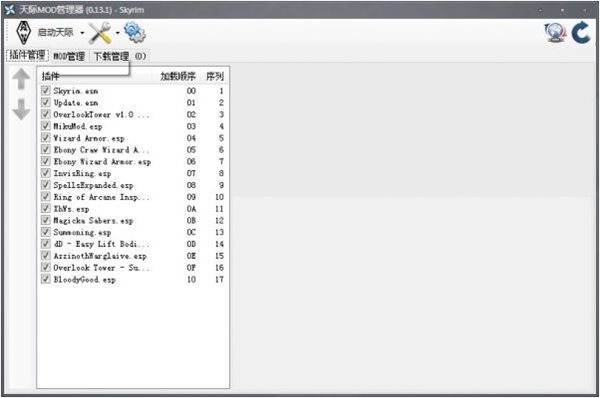The image size is (600, 398).
Task: Click the blue refresh arrow icon
Action: pos(581,33)
